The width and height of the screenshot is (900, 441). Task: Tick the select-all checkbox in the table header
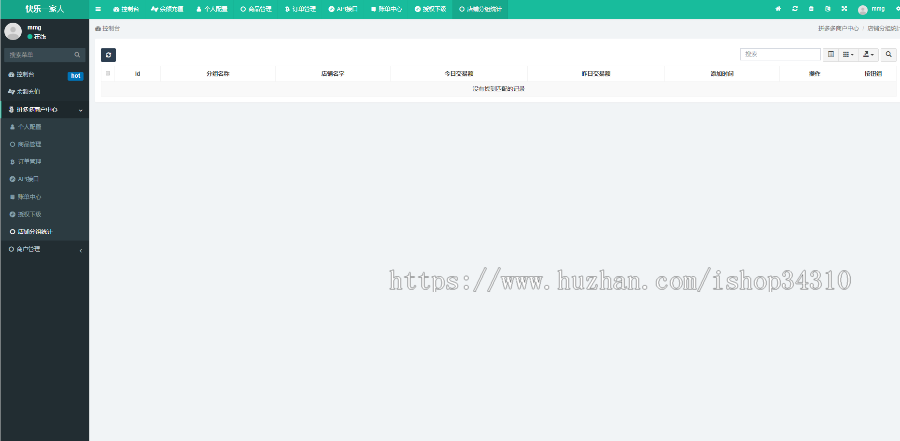[x=108, y=74]
